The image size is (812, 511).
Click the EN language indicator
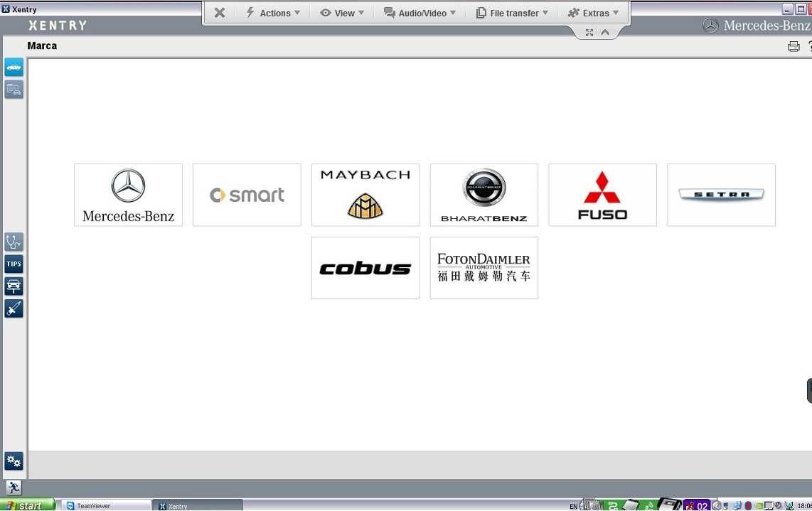coord(573,506)
